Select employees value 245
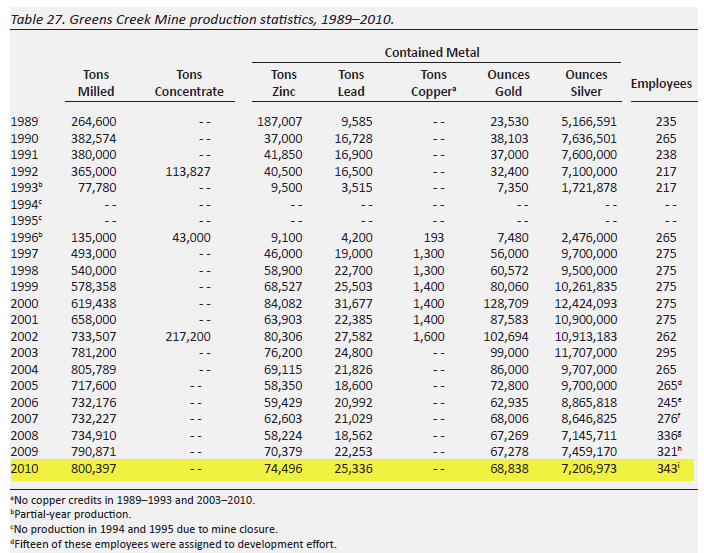 tap(669, 403)
